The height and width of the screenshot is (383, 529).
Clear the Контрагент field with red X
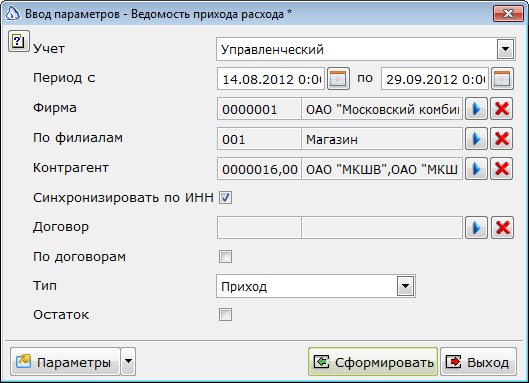502,168
